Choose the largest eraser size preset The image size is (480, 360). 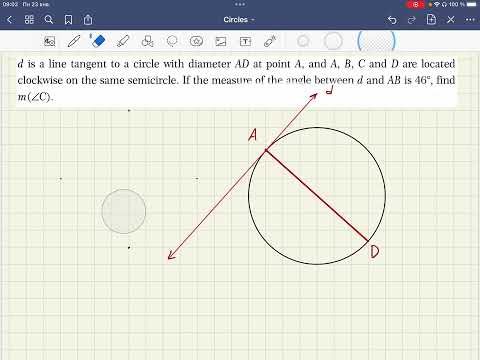[x=376, y=41]
